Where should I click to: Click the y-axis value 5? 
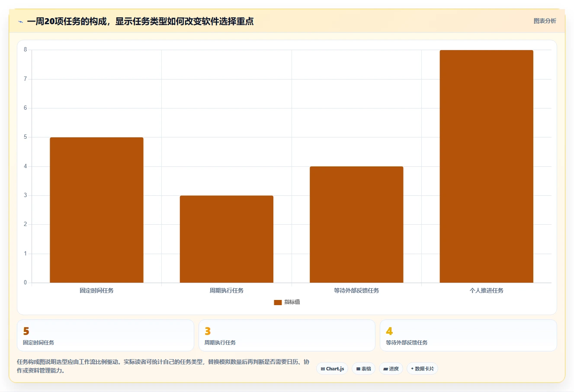pos(25,137)
